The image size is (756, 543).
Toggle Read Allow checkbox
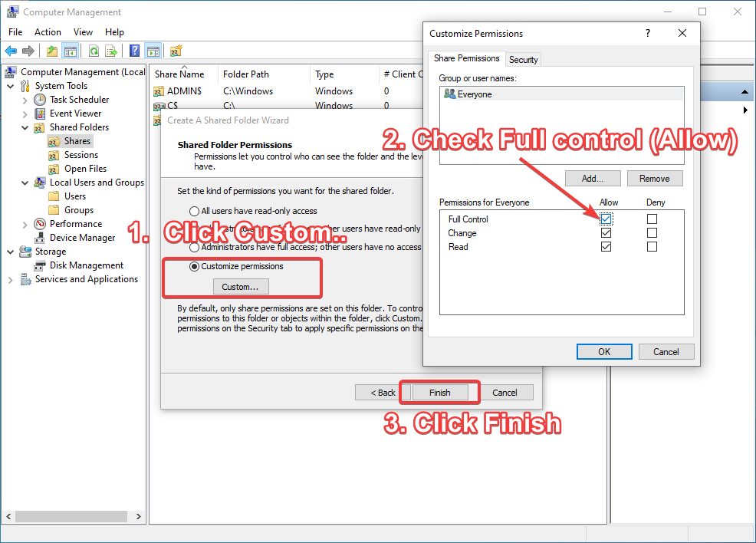click(606, 247)
